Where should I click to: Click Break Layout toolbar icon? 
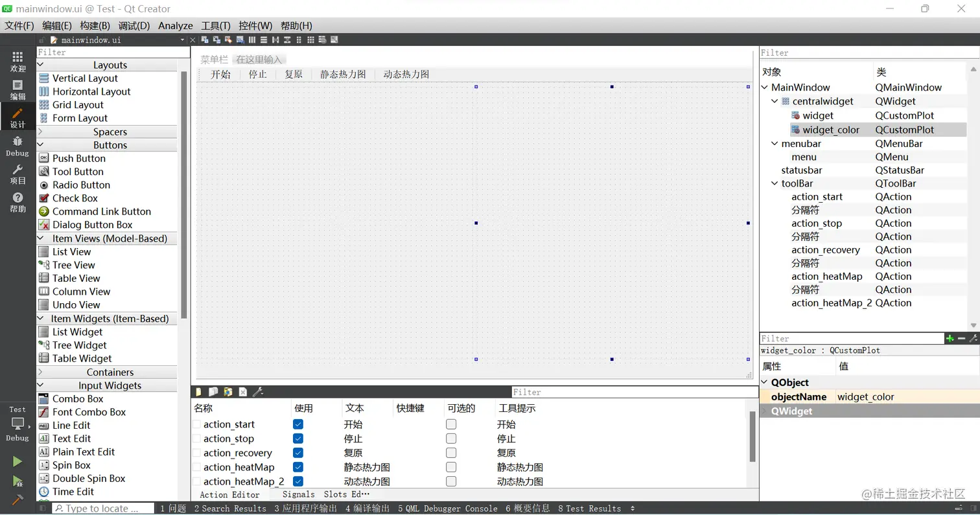point(322,40)
